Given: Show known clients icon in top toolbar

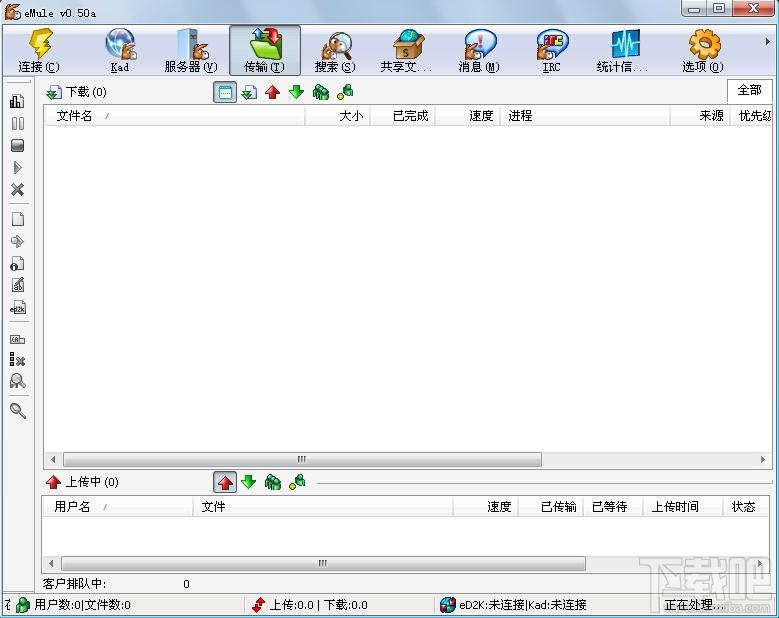Looking at the screenshot, I should pos(345,92).
